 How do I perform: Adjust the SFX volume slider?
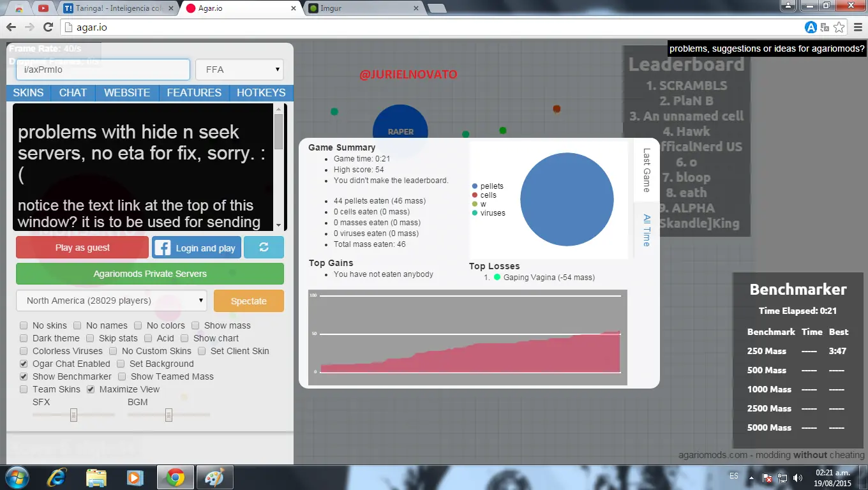pyautogui.click(x=73, y=415)
